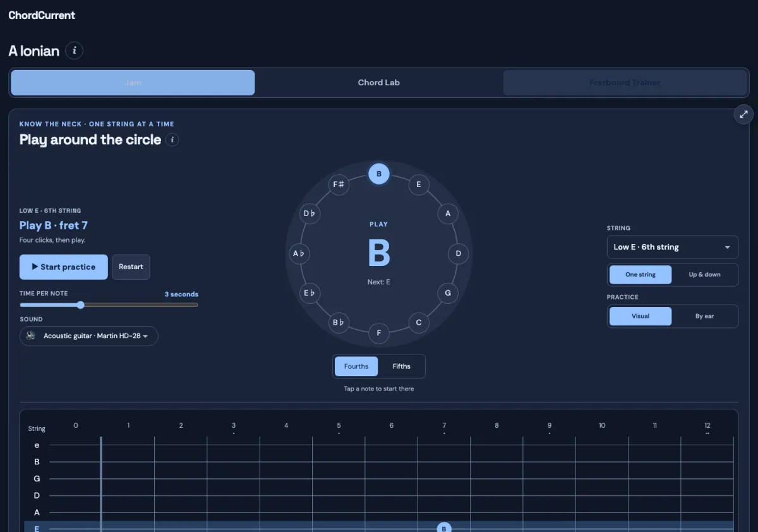Select note F♯ on the circle
Image resolution: width=758 pixels, height=532 pixels.
tap(339, 184)
